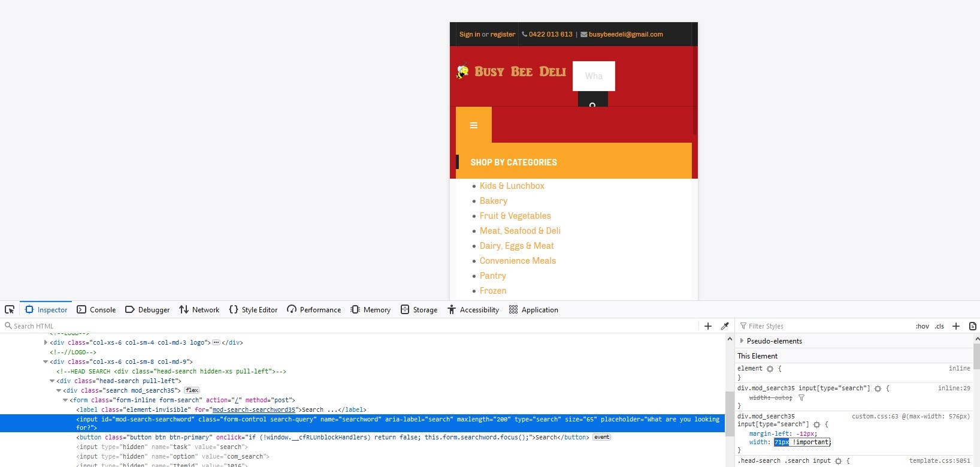This screenshot has height=467, width=980.
Task: Open the Convenience Meals category
Action: (x=518, y=261)
